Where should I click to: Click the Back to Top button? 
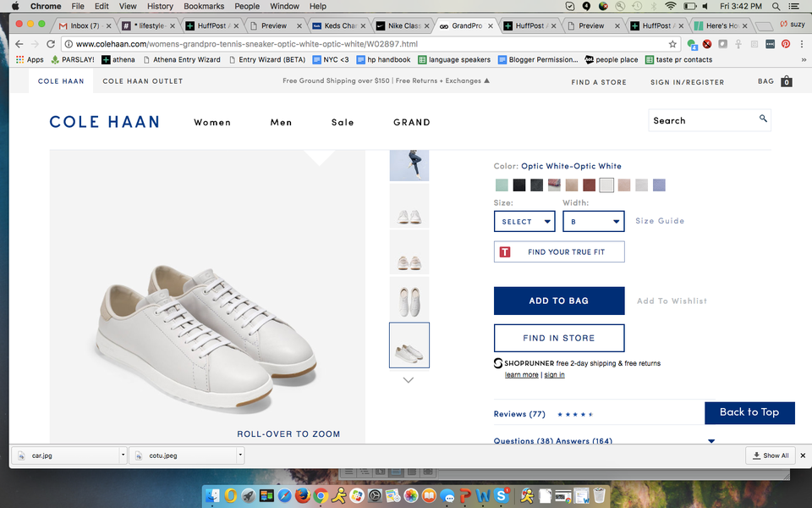(x=749, y=412)
